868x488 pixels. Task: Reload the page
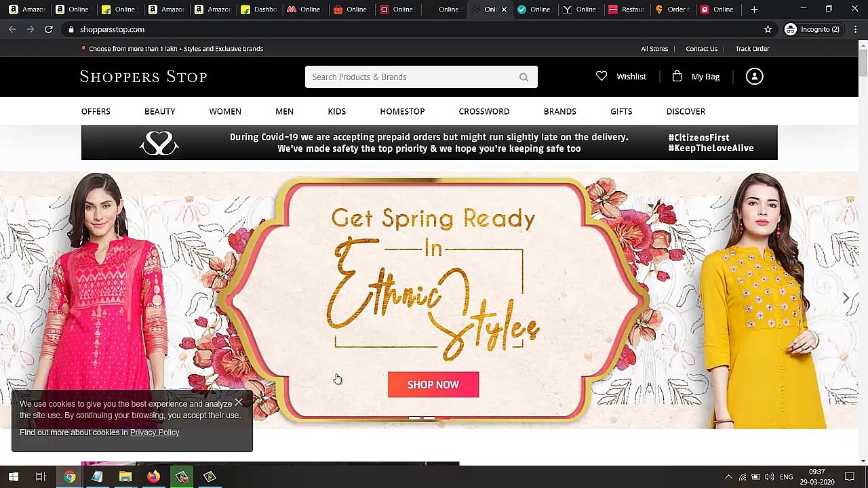pos(49,29)
